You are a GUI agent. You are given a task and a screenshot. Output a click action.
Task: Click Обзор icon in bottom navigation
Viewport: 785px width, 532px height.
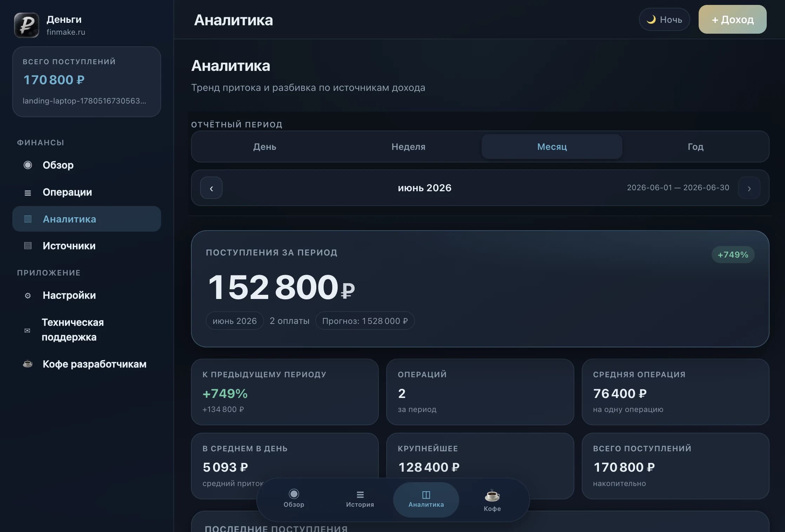pyautogui.click(x=294, y=494)
